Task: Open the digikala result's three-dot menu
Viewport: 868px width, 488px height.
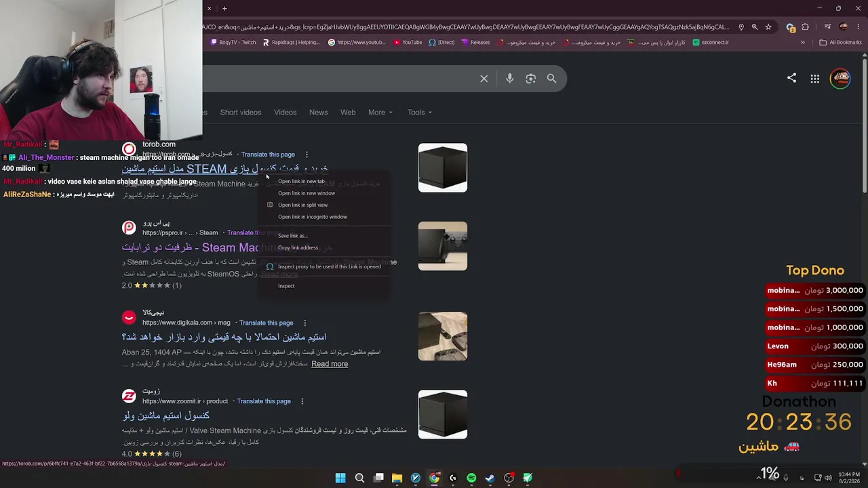Action: (x=304, y=323)
